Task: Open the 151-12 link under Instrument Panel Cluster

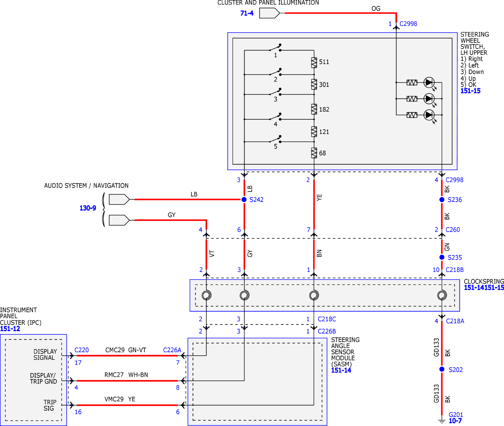Action: (10, 329)
